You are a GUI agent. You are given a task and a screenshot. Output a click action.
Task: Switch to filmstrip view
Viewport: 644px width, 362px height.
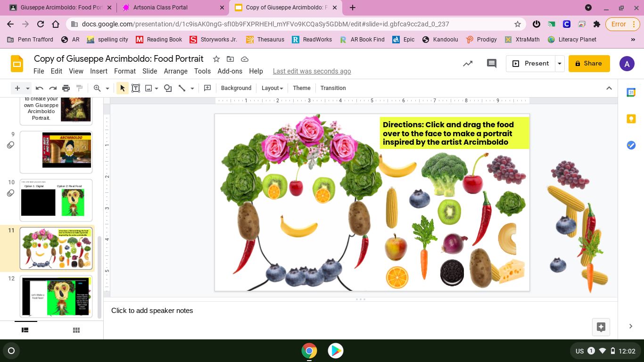coord(25,330)
